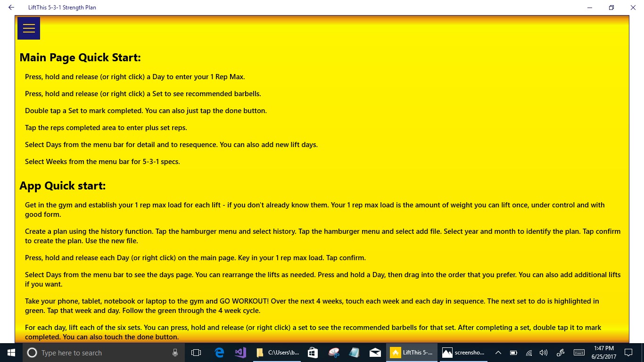Click the Cortana microphone icon
This screenshot has height=362, width=644.
(175, 353)
